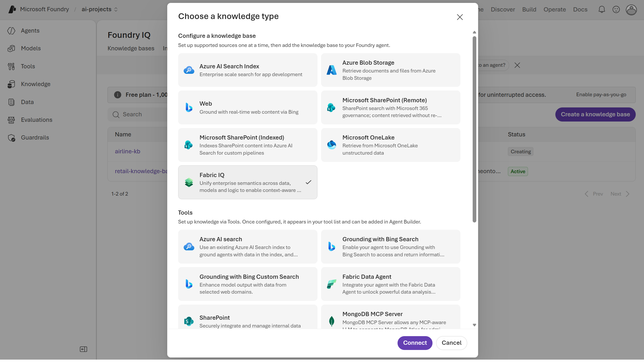644x363 pixels.
Task: Select Microsoft SharePoint (Indexed) option
Action: [248, 145]
